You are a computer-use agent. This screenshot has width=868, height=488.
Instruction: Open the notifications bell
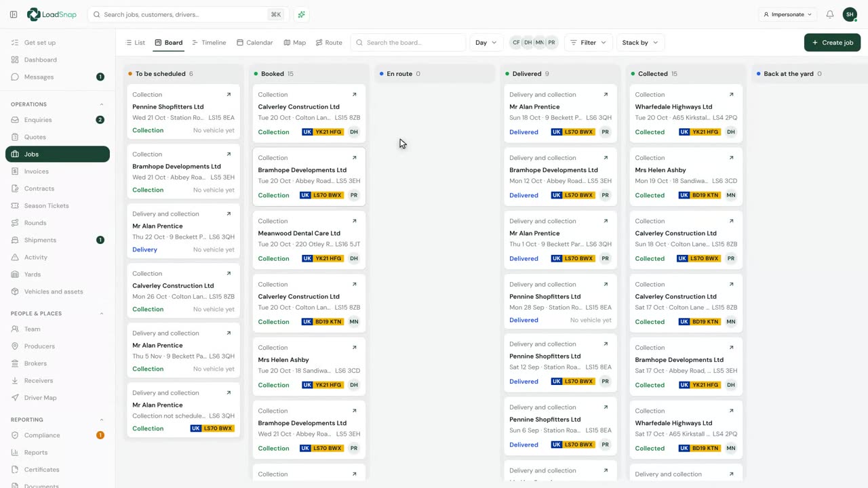tap(829, 14)
